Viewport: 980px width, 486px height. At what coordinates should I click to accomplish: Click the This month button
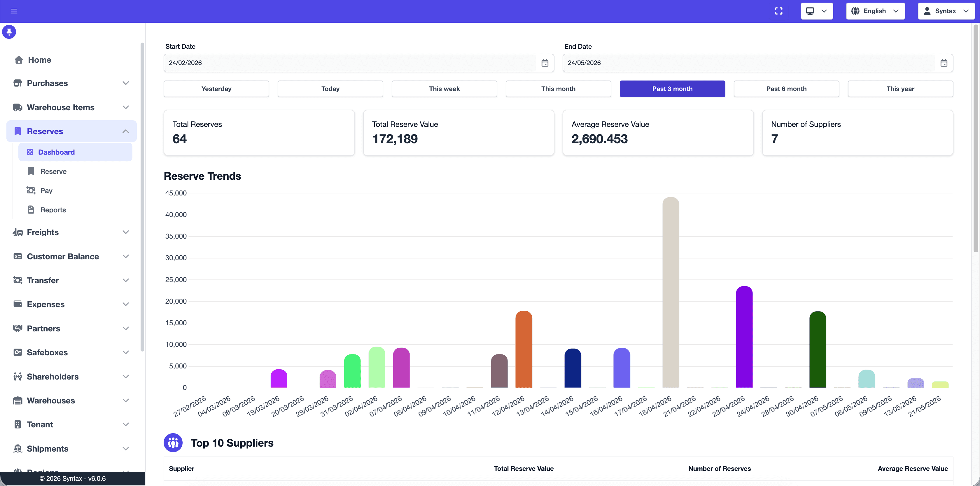[558, 89]
